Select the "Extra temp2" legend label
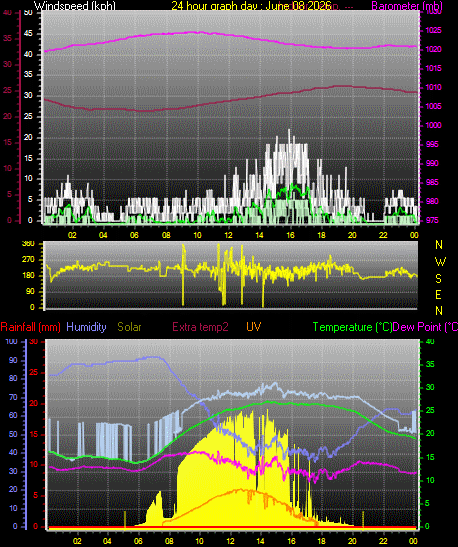Viewport: 458px width, 547px height. click(x=200, y=327)
